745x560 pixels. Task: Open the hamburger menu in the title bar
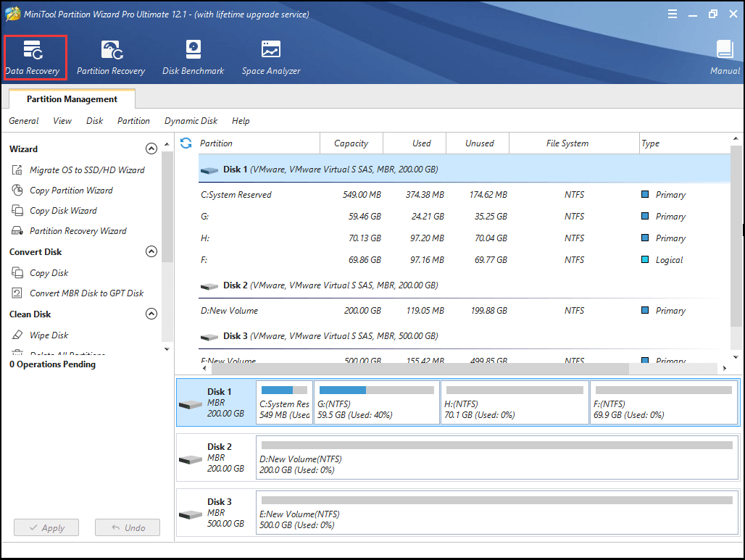click(x=673, y=14)
